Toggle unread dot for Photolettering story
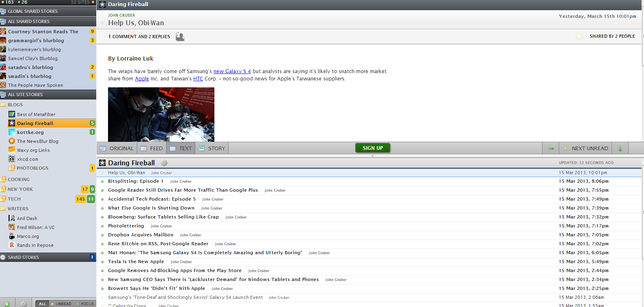644x307 pixels. [x=102, y=226]
